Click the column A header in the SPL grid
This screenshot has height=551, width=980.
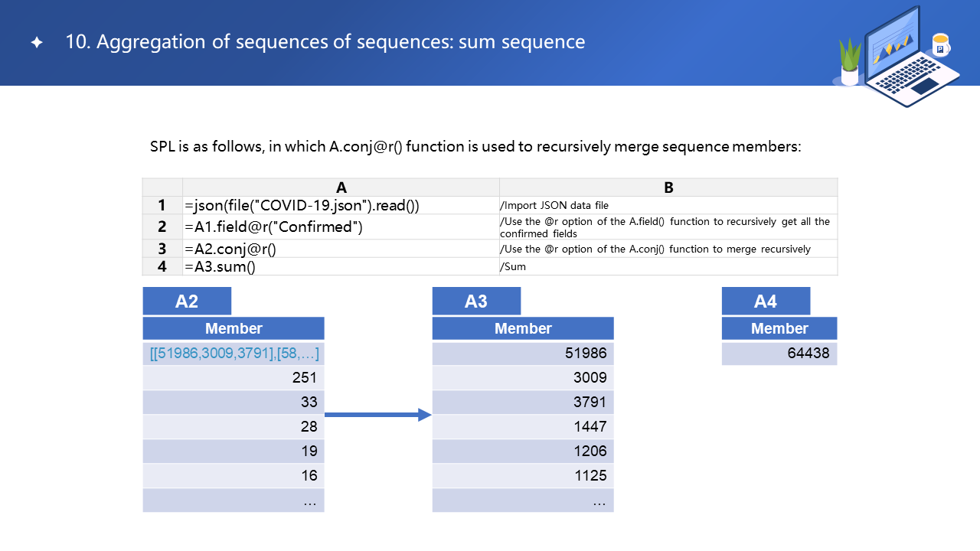341,187
